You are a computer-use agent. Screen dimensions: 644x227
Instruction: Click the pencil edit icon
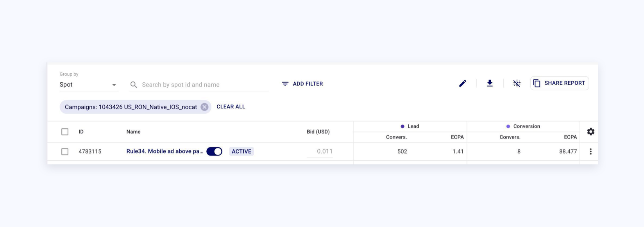[463, 83]
